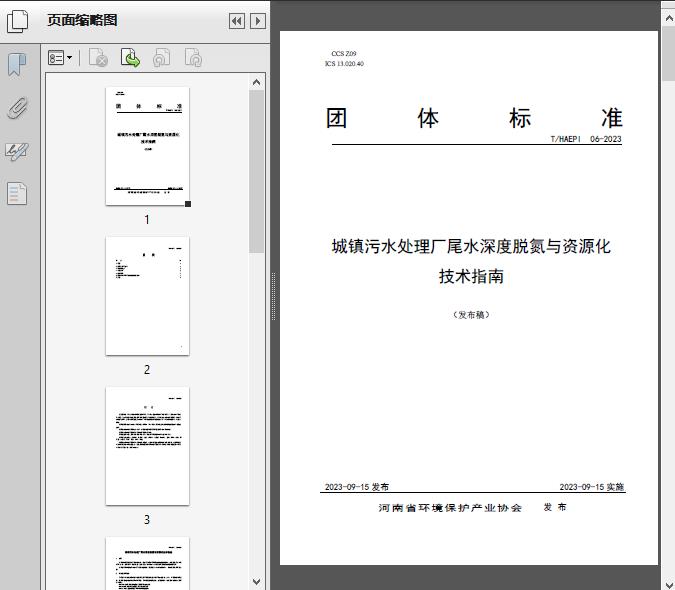
Task: Click the rotate pages clockwise icon
Action: point(193,58)
